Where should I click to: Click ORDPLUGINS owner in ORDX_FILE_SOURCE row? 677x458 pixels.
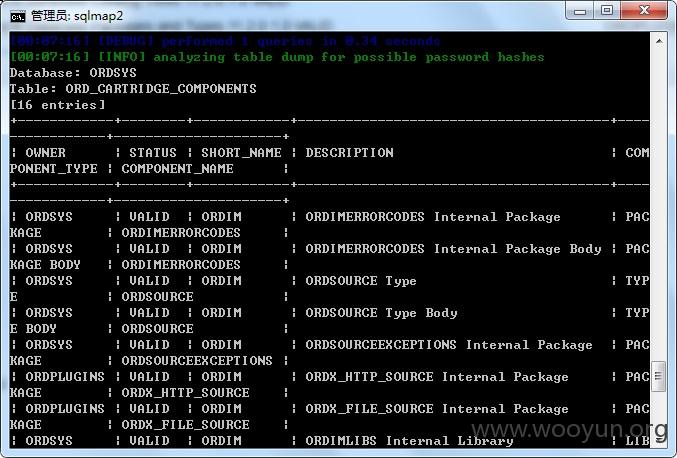pos(65,409)
